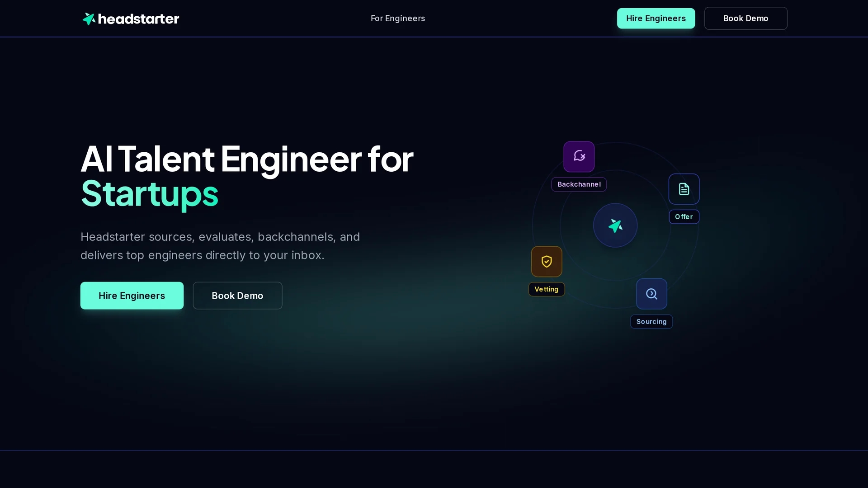This screenshot has width=868, height=488.
Task: Click Book Demo in the top navbar
Action: (x=745, y=19)
